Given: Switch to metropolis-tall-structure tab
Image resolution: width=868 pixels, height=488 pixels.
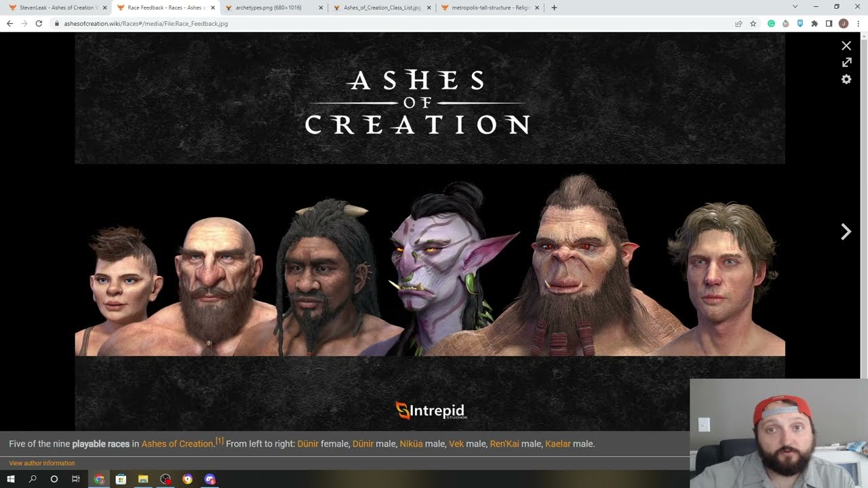Looking at the screenshot, I should [x=490, y=7].
